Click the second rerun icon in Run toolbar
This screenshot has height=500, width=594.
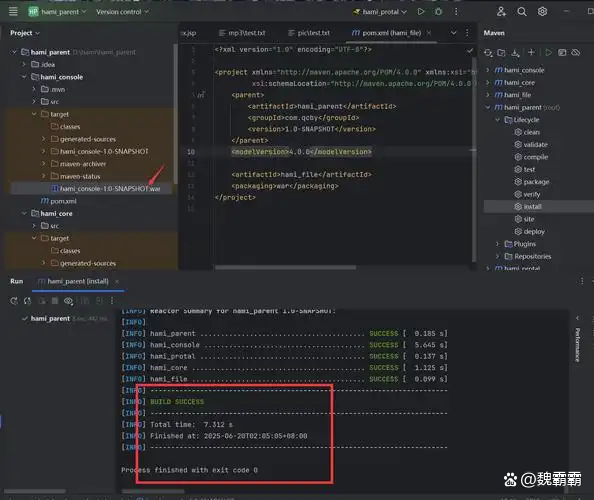click(x=28, y=301)
